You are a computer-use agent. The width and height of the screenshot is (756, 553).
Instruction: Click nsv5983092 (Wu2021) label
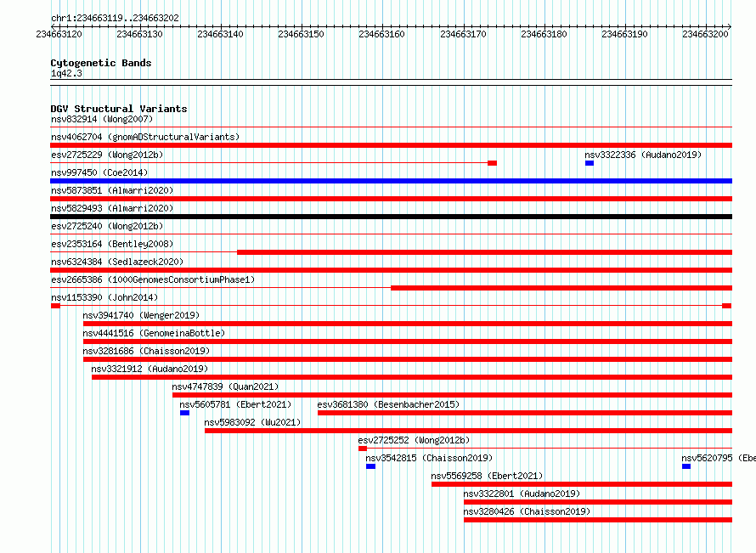click(252, 422)
